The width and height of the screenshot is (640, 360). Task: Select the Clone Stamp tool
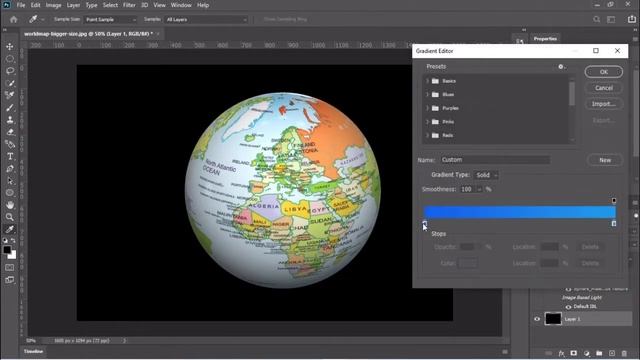10,120
